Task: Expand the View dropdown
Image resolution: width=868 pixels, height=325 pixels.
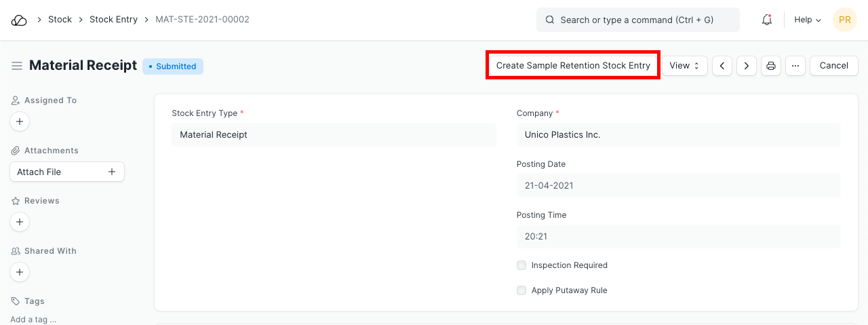Action: click(684, 66)
